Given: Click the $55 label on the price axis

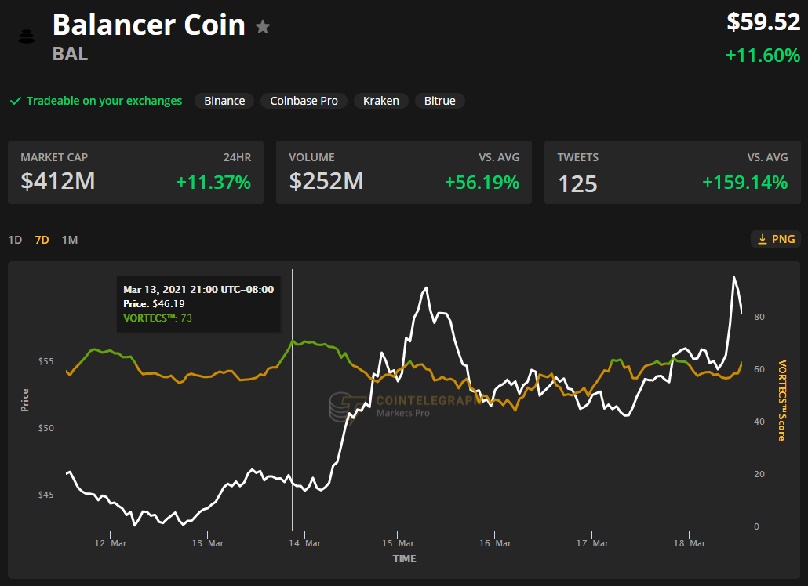Looking at the screenshot, I should pos(46,361).
